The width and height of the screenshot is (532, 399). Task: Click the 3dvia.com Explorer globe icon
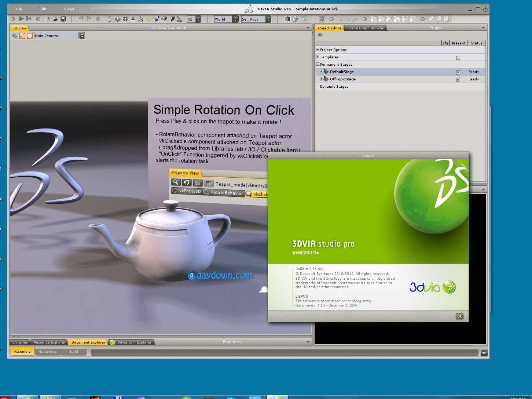[113, 342]
